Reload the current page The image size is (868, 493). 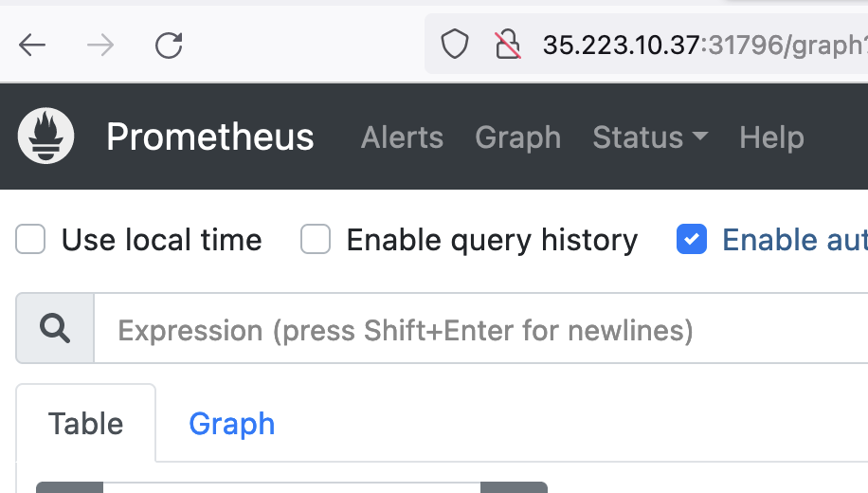169,45
